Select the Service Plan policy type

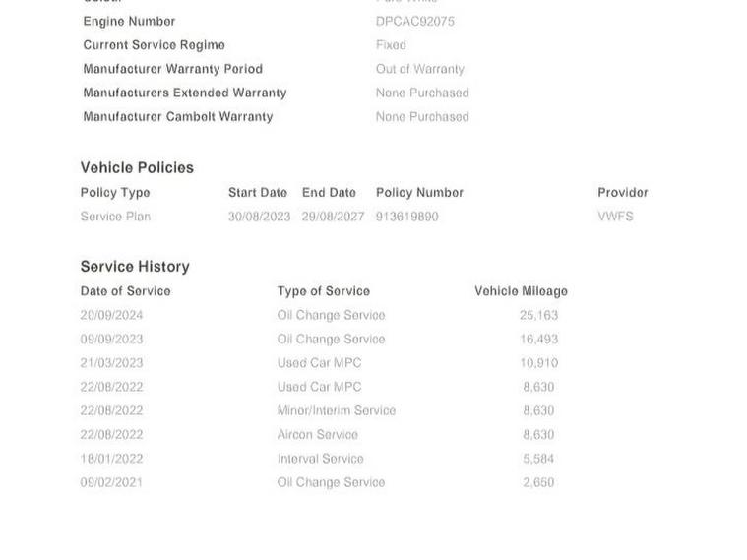click(x=115, y=217)
